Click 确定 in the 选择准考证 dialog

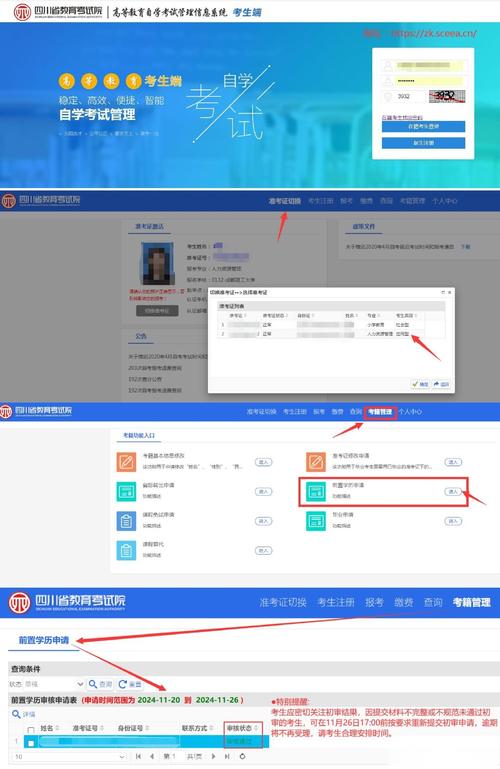click(x=421, y=384)
